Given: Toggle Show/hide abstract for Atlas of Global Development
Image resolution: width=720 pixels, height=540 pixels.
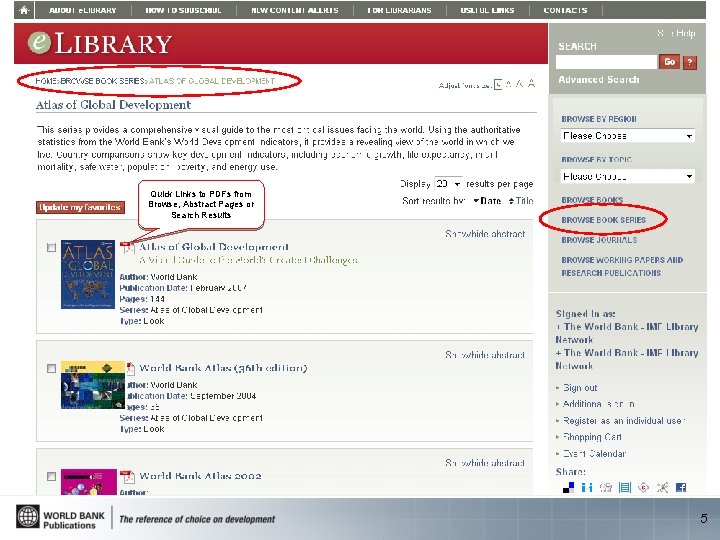Looking at the screenshot, I should click(485, 234).
